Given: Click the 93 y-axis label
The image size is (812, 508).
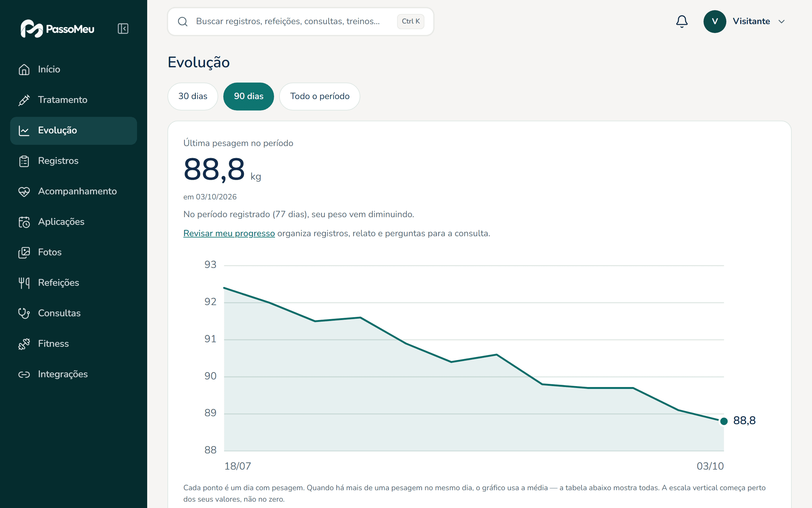Looking at the screenshot, I should (210, 265).
